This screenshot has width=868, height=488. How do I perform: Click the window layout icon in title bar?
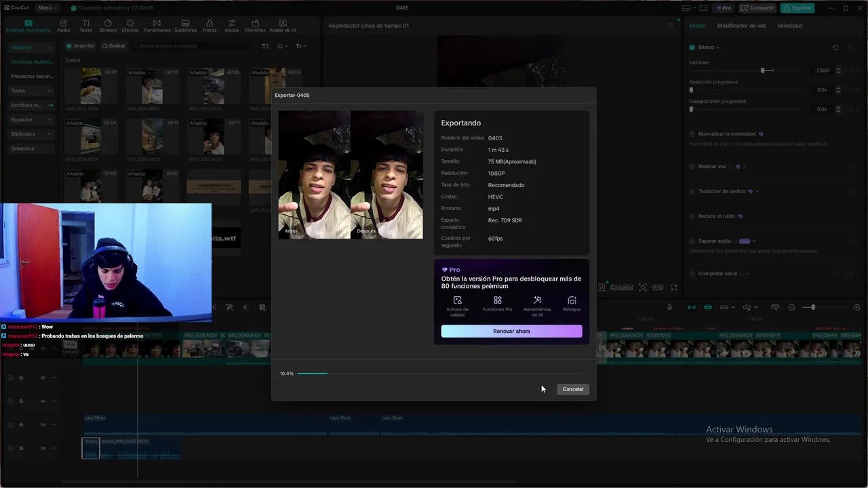[686, 8]
